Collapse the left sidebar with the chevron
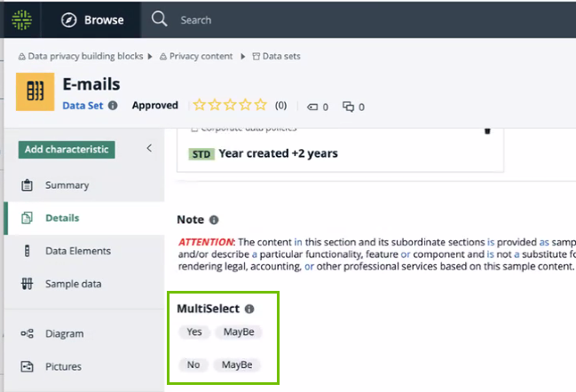The width and height of the screenshot is (576, 392). click(x=149, y=148)
